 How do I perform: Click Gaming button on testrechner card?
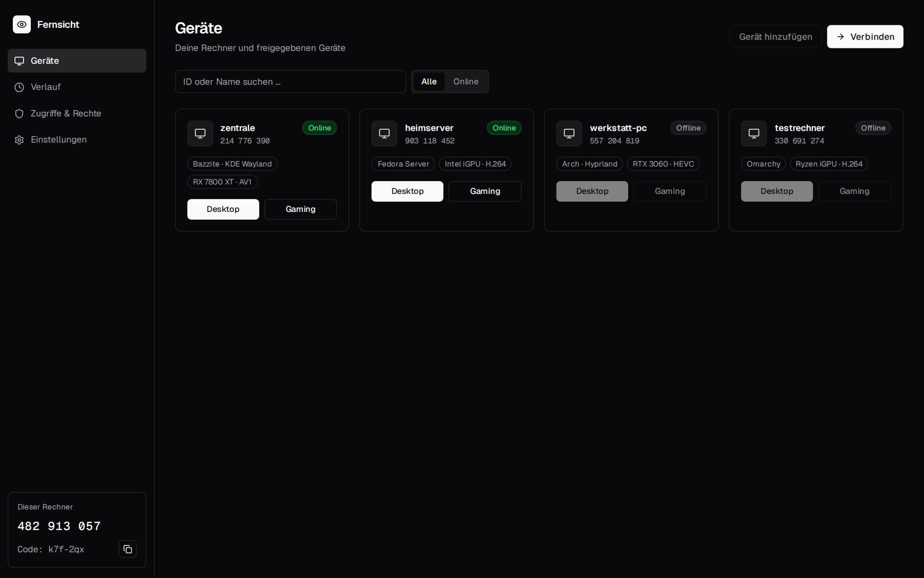(854, 191)
